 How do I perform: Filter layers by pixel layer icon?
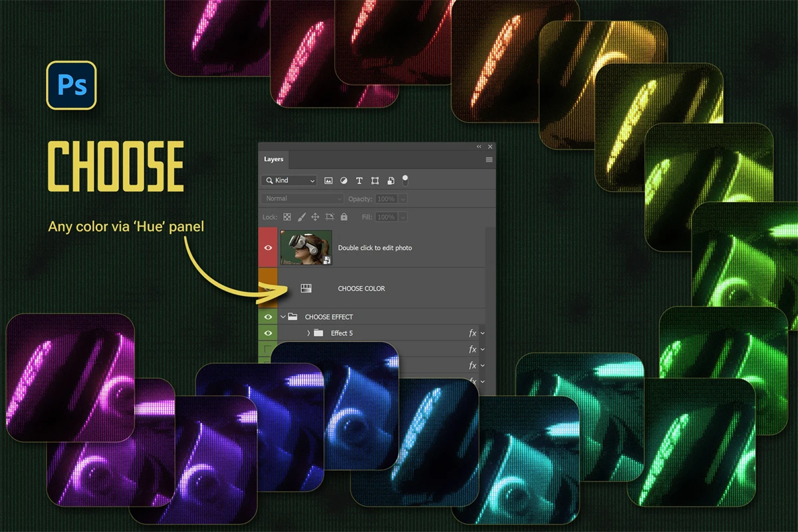pos(329,181)
